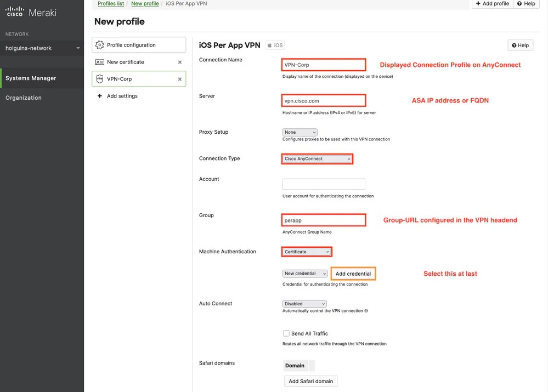Click the shield icon beside VPN-Corp

(x=99, y=78)
